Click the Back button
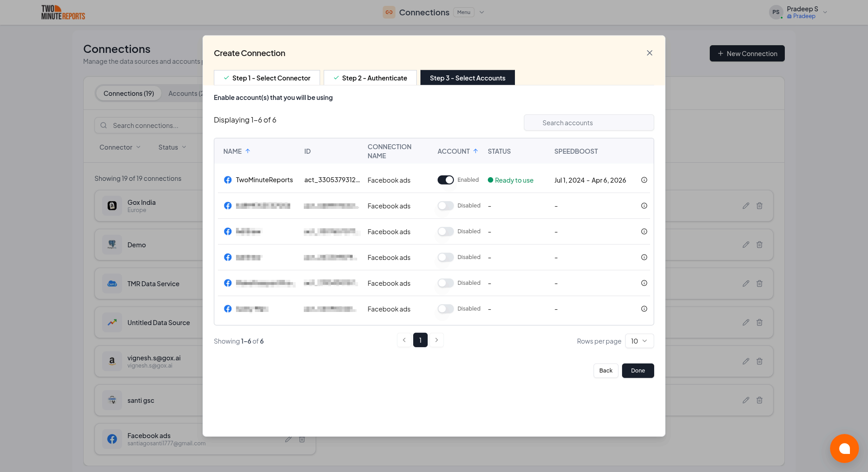Screen dimensions: 868x472 coord(606,371)
